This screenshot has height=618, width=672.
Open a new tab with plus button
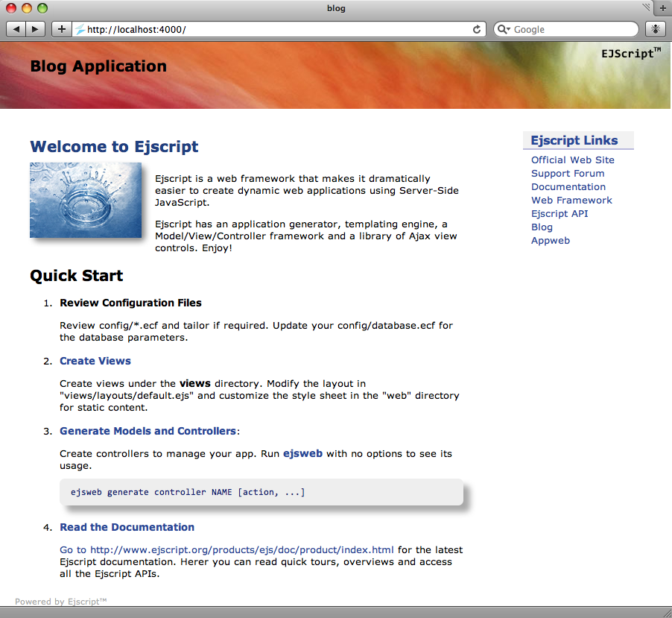tap(662, 7)
